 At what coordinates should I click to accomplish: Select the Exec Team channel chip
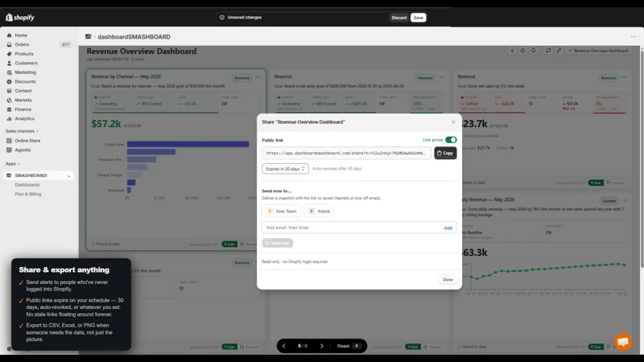point(282,211)
